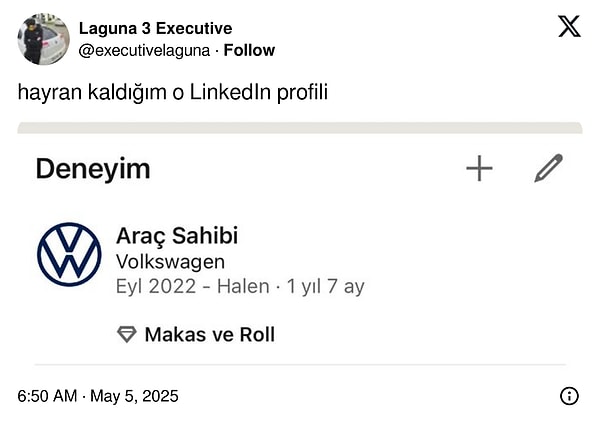
Task: Select the Deneyim section heading
Action: (93, 169)
